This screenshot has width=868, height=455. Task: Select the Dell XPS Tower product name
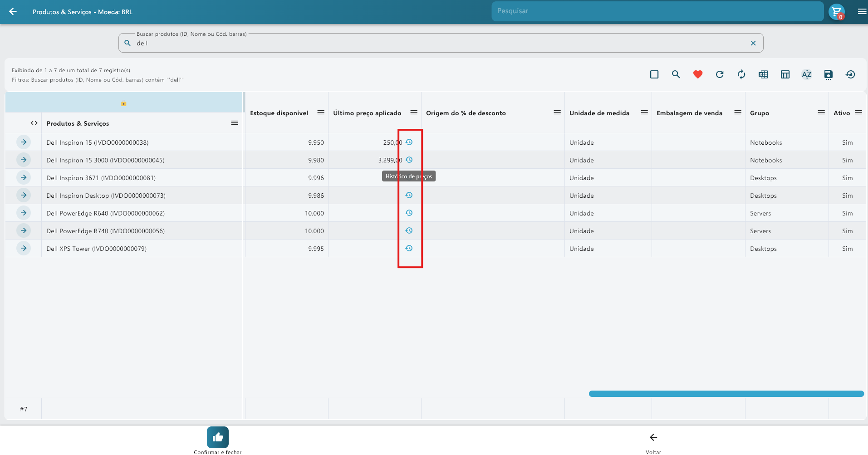tap(96, 249)
